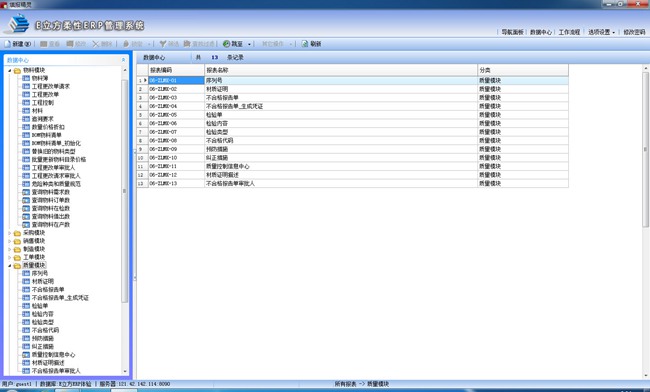Click the table icon beside 材质证明 in tree
This screenshot has height=392, width=650.
pyautogui.click(x=26, y=281)
